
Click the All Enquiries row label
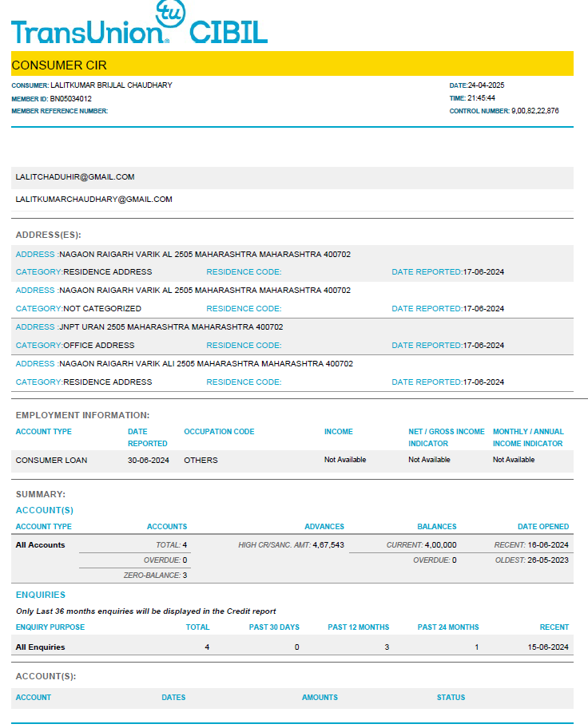(41, 647)
